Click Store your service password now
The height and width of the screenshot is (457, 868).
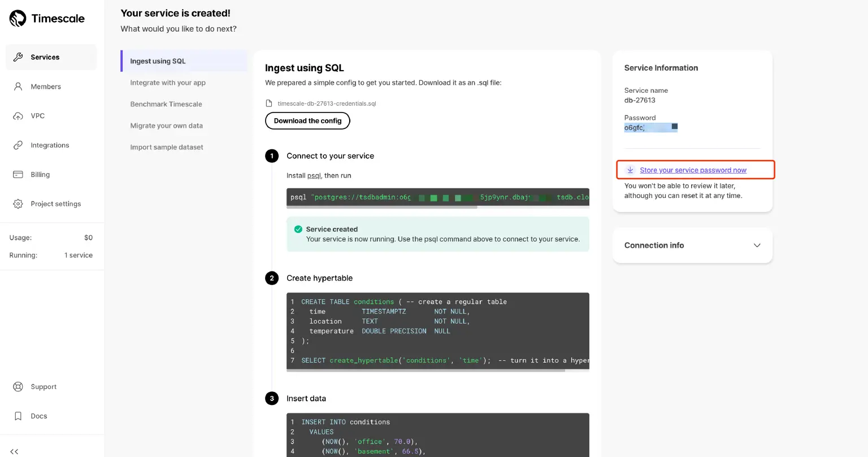(x=693, y=170)
